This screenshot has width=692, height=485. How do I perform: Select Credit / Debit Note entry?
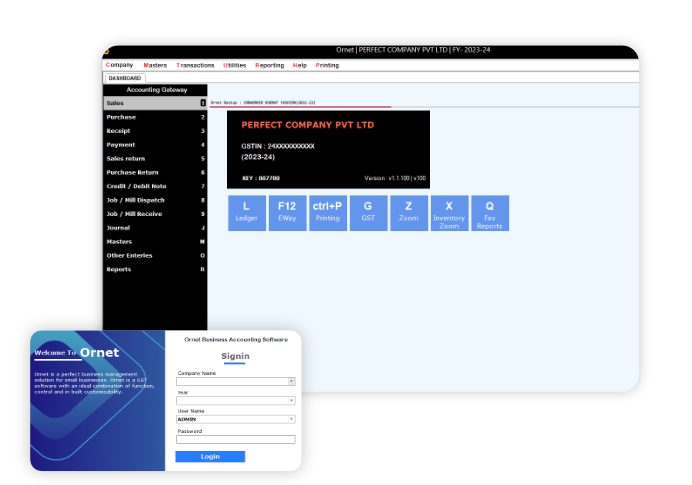[x=155, y=186]
